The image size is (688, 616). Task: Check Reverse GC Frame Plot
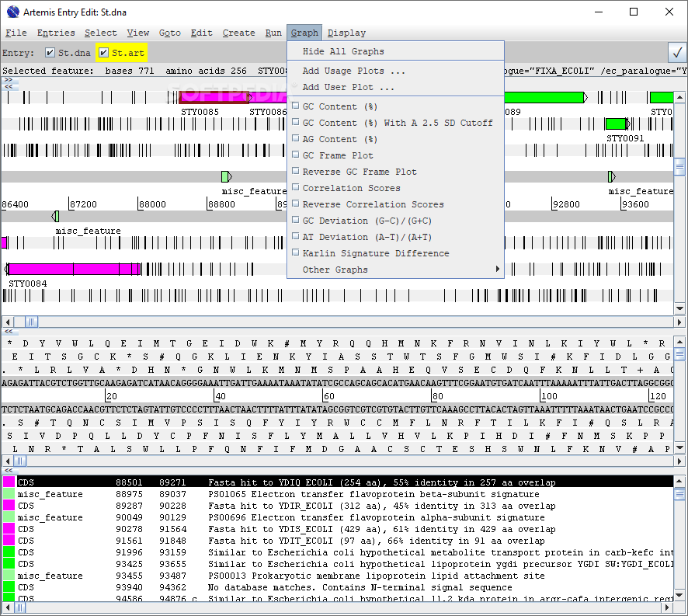(x=296, y=171)
